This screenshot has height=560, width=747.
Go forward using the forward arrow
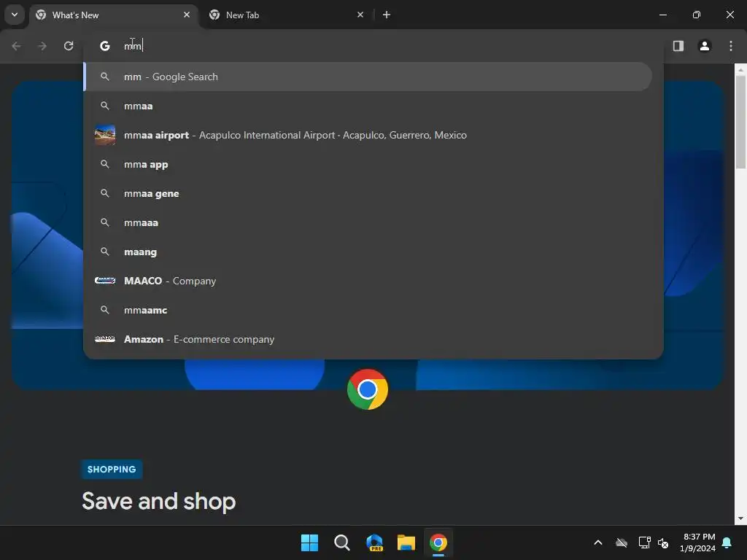[42, 46]
